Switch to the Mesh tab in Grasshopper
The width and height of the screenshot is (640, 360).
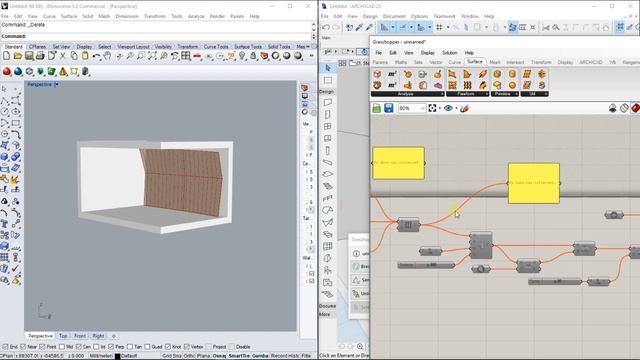point(495,62)
